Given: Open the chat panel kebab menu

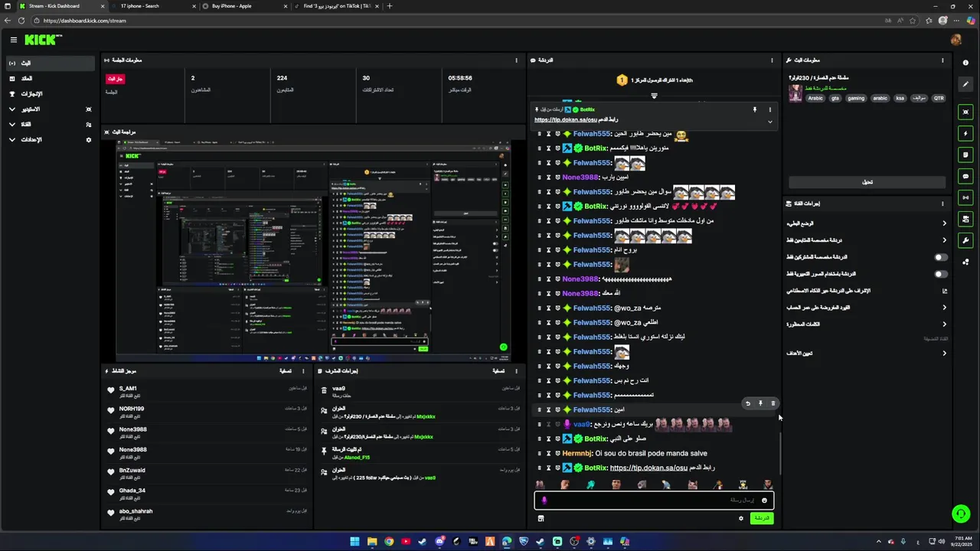Looking at the screenshot, I should coord(772,60).
